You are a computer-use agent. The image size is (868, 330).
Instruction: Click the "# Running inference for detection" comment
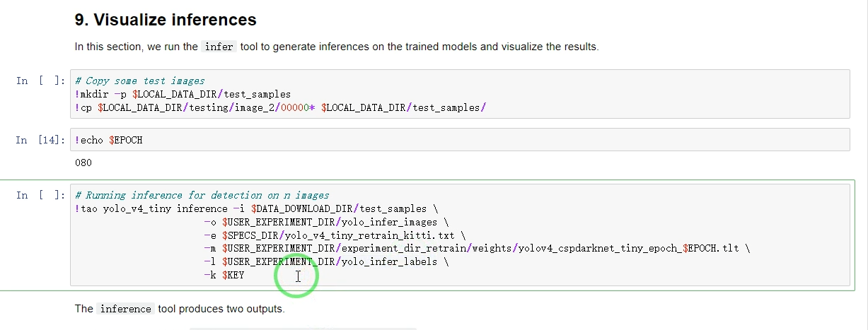point(202,195)
